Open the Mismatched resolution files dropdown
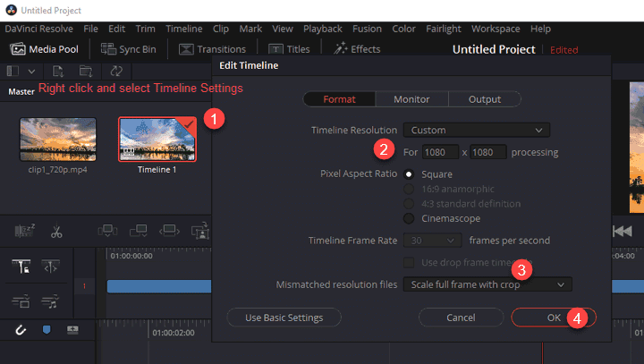The image size is (644, 364). coord(487,284)
